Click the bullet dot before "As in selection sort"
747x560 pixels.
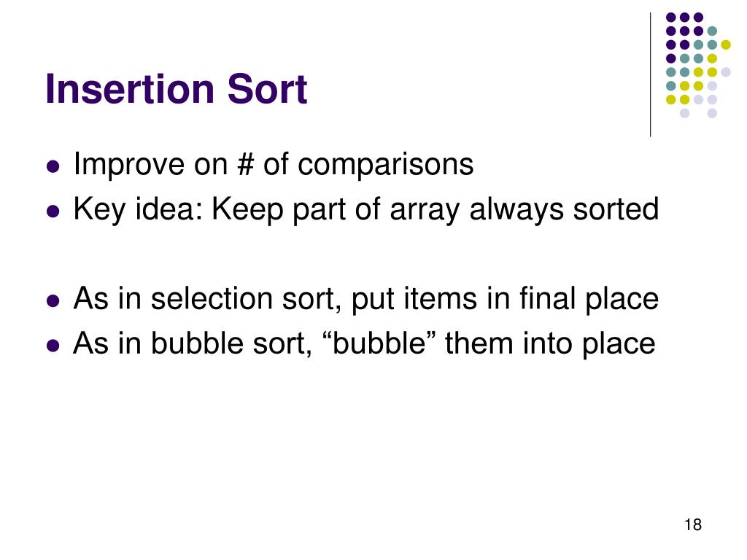[53, 301]
